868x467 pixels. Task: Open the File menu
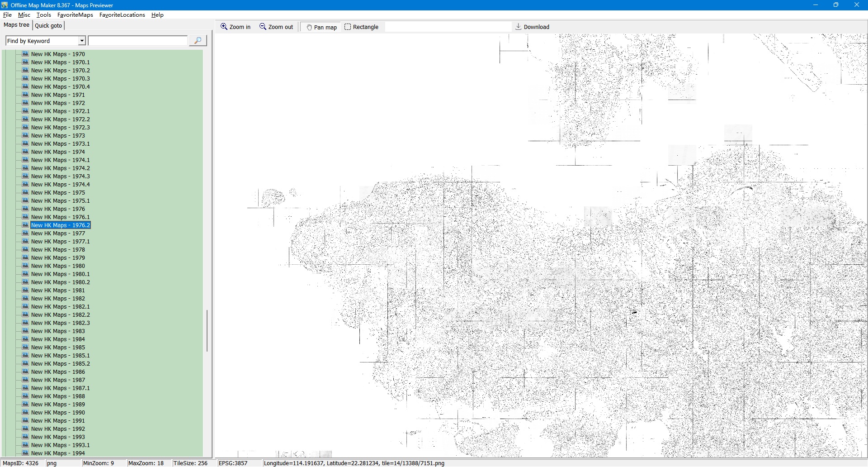(7, 15)
